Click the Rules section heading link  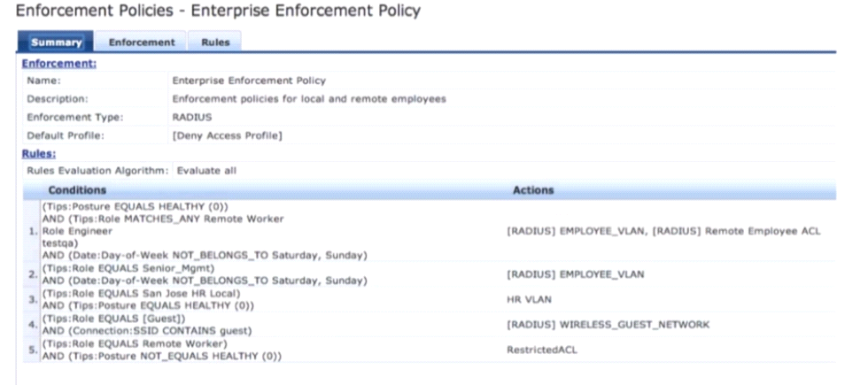click(x=39, y=153)
